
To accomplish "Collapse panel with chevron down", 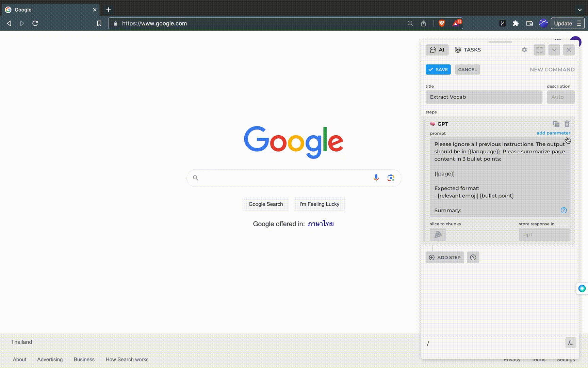I will click(x=554, y=50).
